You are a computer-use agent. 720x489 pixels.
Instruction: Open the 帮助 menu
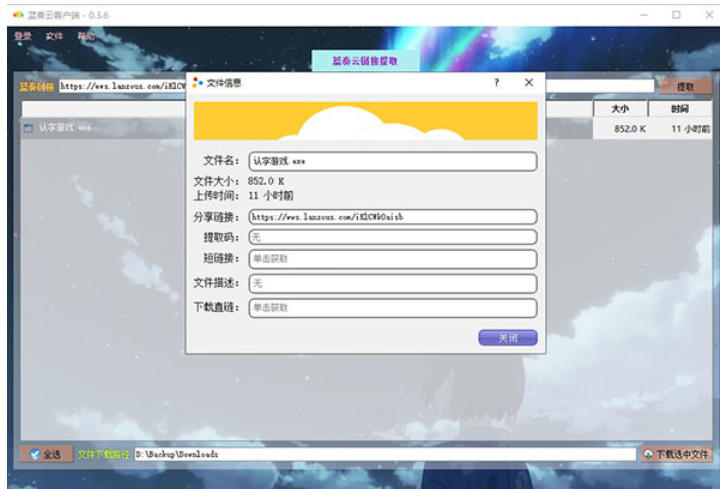click(x=86, y=37)
